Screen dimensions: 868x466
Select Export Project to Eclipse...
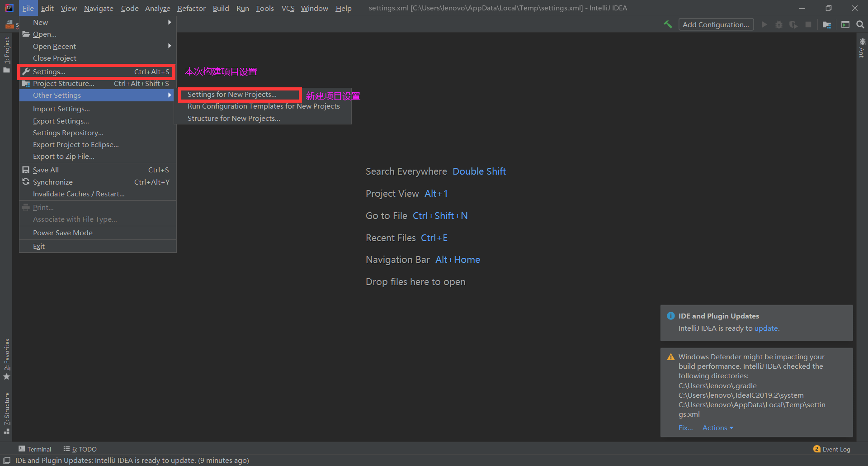coord(98,144)
